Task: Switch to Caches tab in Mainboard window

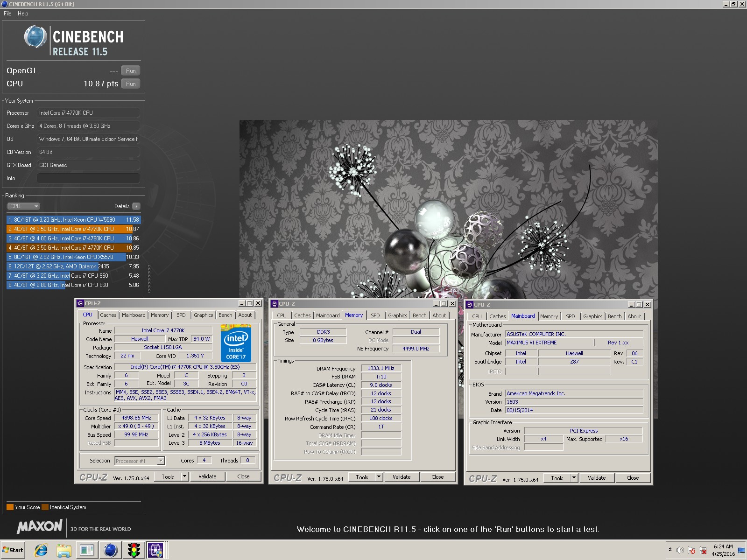Action: (x=498, y=316)
